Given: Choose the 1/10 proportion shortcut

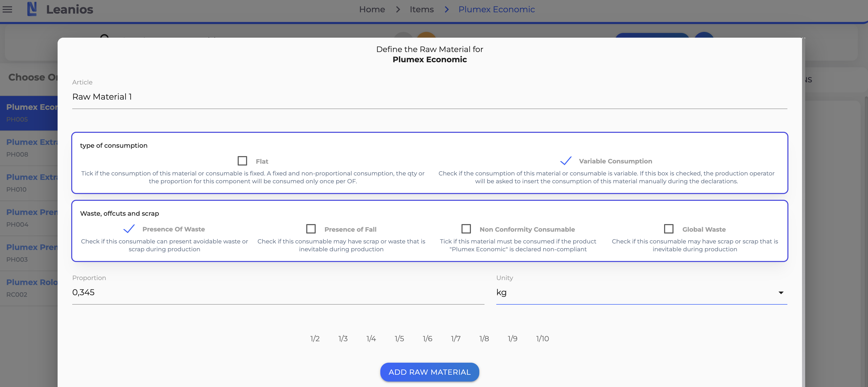Looking at the screenshot, I should (x=542, y=339).
